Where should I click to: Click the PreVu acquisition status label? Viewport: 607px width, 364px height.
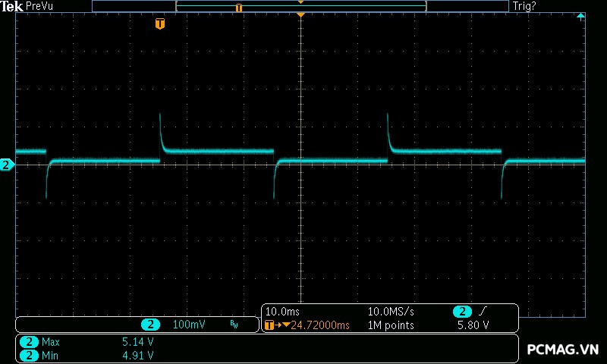point(40,6)
